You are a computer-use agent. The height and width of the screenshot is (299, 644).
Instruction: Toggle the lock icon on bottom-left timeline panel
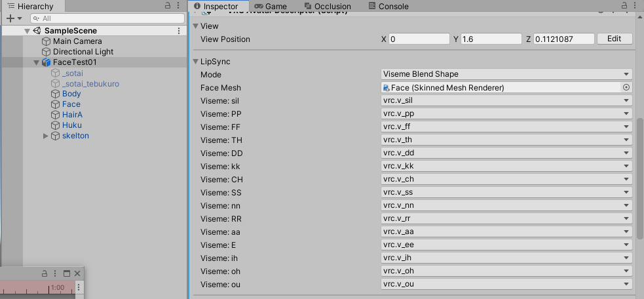(45, 273)
